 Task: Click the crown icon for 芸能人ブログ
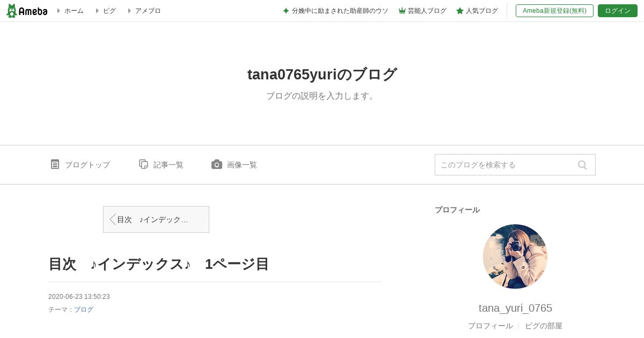coord(402,11)
